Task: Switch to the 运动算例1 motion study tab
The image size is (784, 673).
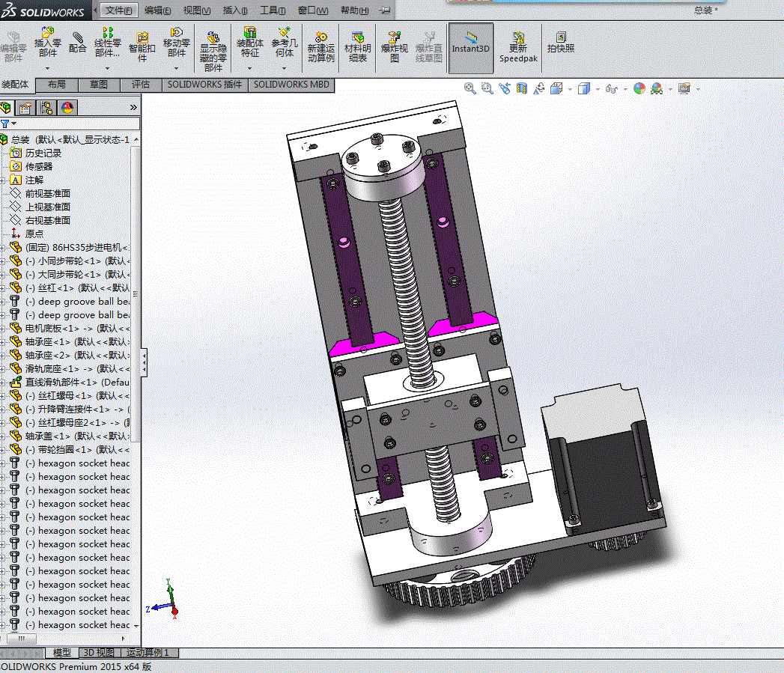Action: tap(148, 653)
